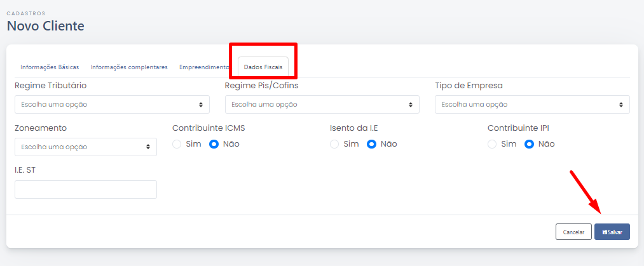The width and height of the screenshot is (644, 266).
Task: Click the Tipo de Empresa dropdown arrows
Action: (x=621, y=105)
